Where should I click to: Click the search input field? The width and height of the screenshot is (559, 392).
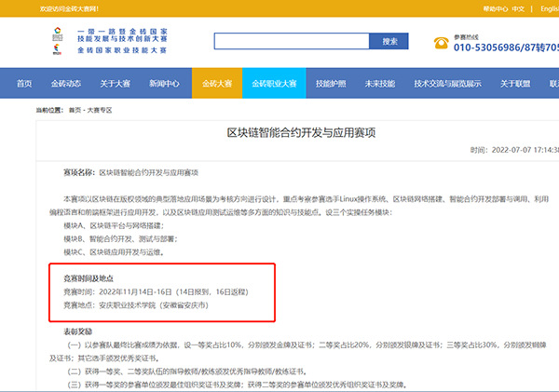292,42
